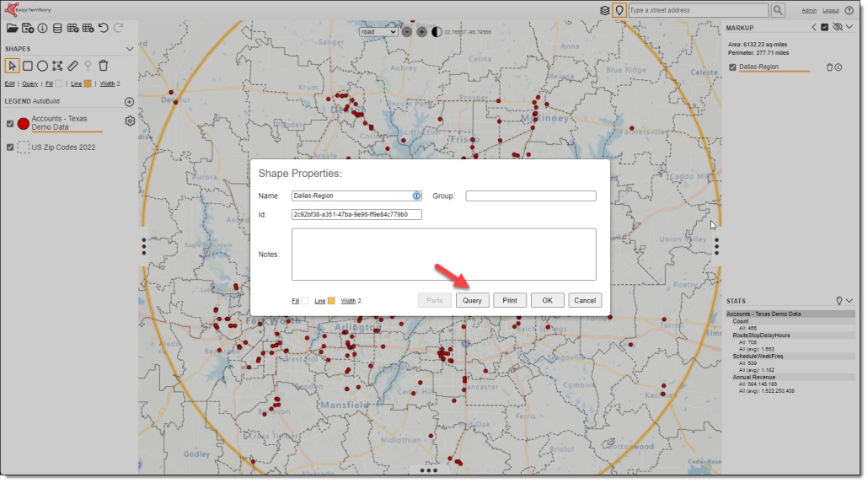Click the Print button in dialog

click(510, 300)
